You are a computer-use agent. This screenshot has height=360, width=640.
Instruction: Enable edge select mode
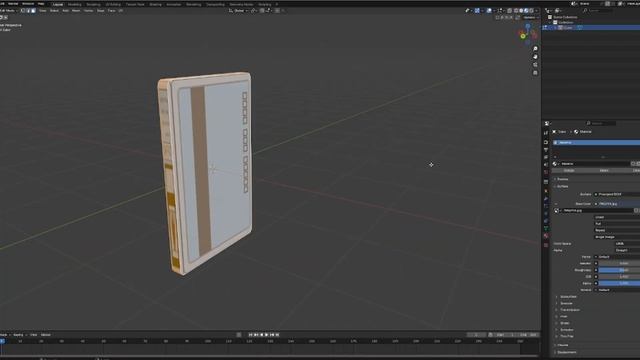(28, 11)
